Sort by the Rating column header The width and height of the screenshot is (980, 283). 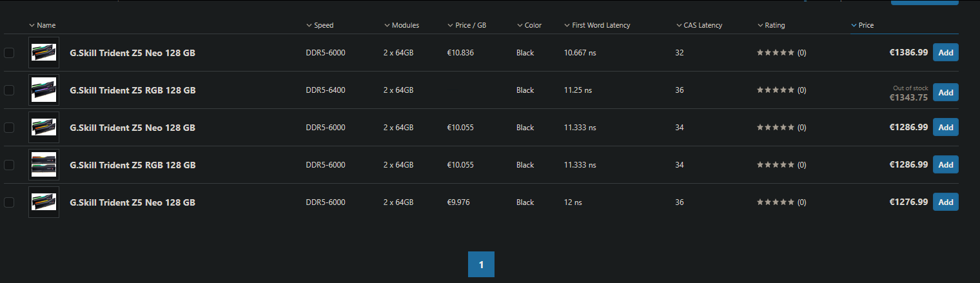[771, 25]
